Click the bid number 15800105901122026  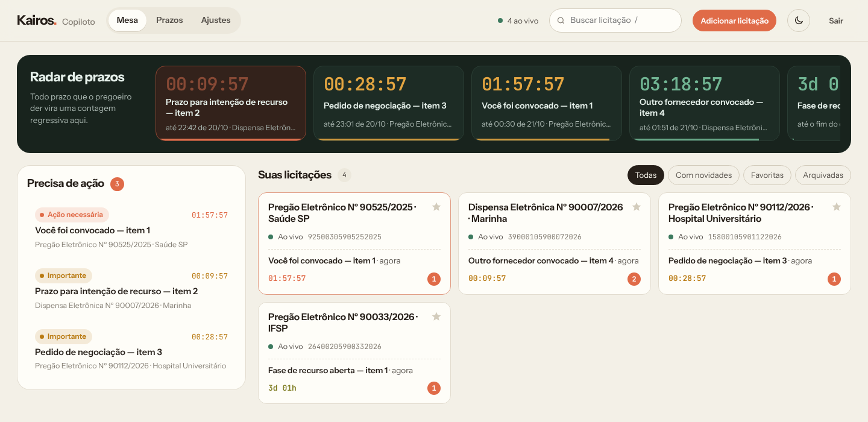pyautogui.click(x=744, y=237)
